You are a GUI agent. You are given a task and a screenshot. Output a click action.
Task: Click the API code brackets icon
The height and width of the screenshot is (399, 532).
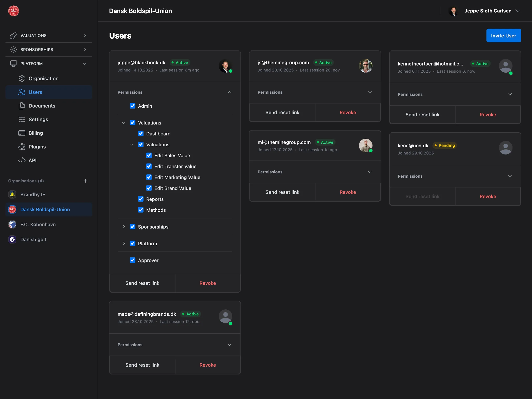(x=22, y=160)
